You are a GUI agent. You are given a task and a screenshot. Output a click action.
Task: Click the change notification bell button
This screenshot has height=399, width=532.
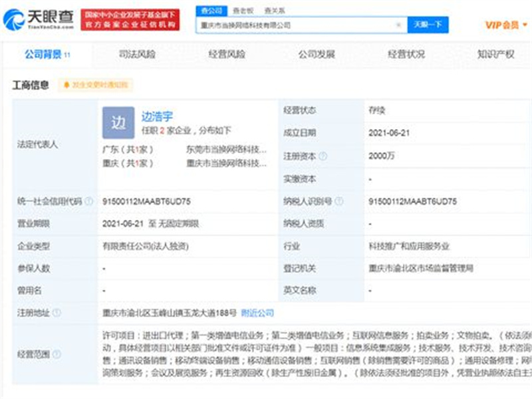click(95, 85)
